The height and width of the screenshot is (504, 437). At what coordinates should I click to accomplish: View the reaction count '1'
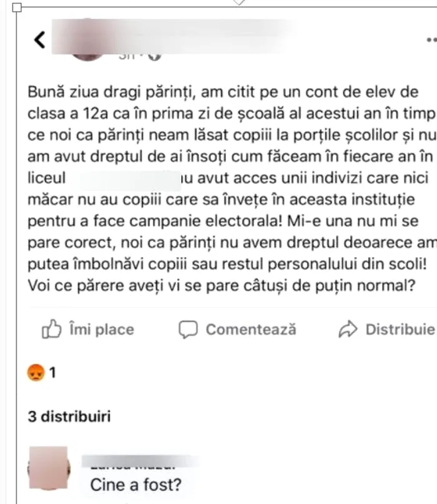52,374
